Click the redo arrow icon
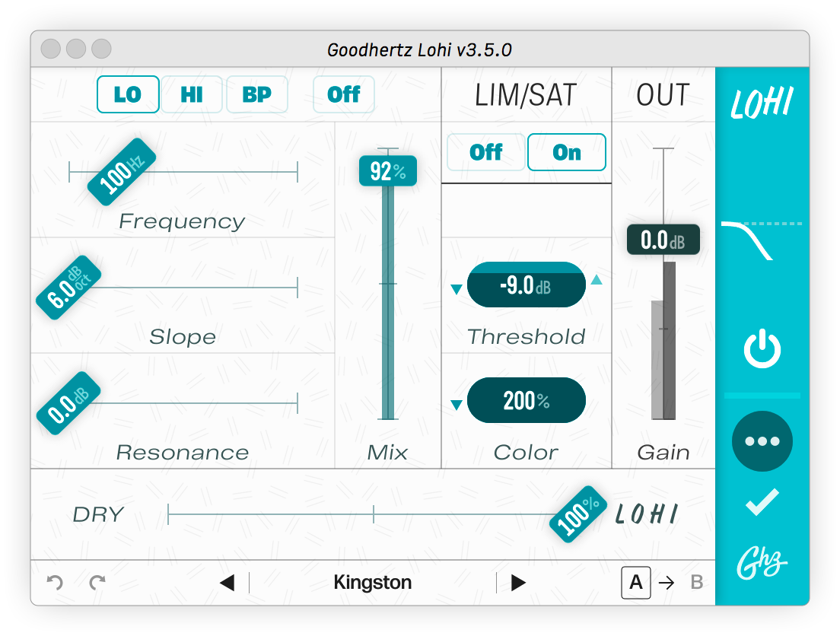Viewport: 840px width, 636px height. click(x=97, y=582)
